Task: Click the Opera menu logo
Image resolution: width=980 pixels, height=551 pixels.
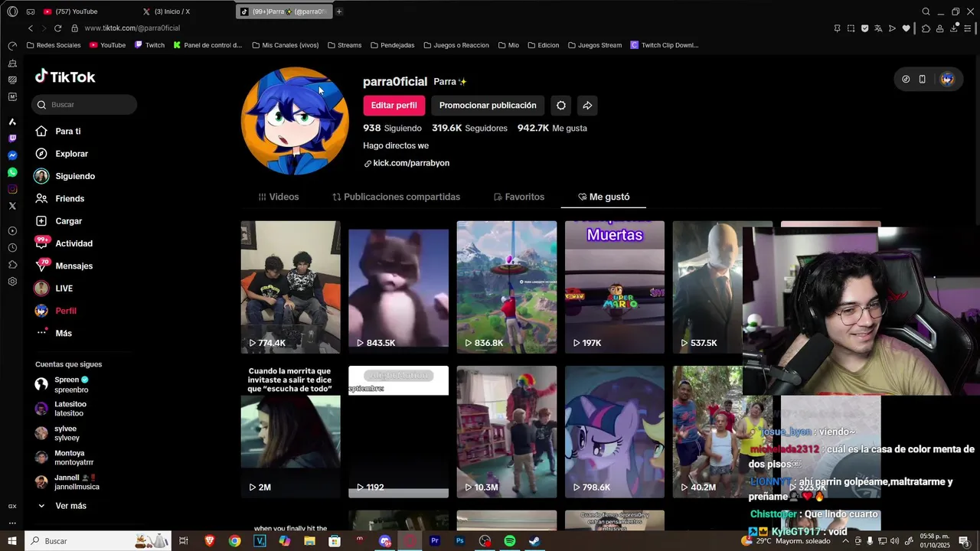Action: tap(12, 11)
